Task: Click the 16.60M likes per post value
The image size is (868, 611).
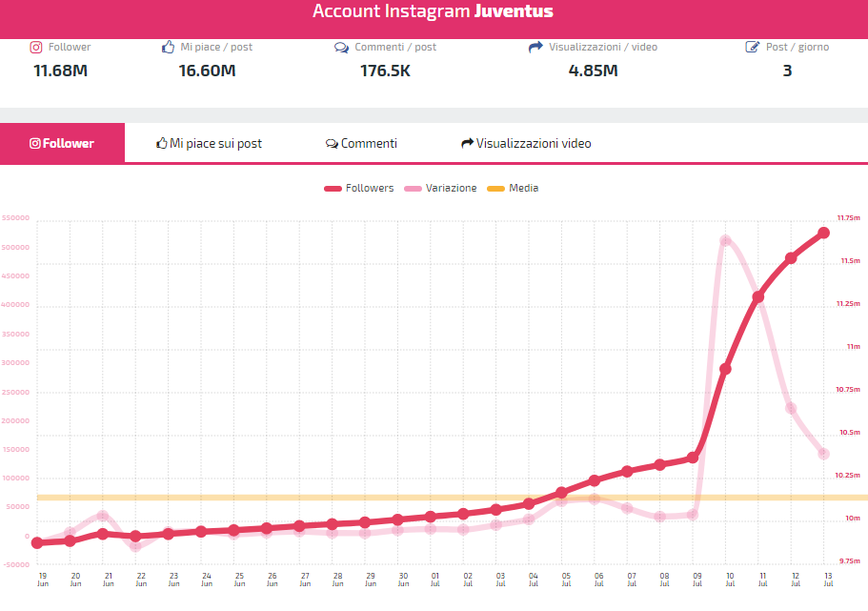Action: click(207, 71)
